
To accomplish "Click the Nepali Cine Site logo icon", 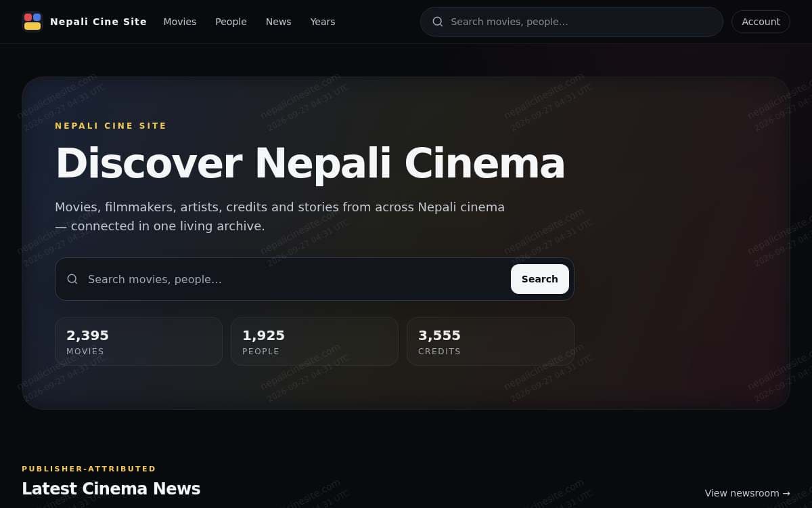I will [32, 22].
